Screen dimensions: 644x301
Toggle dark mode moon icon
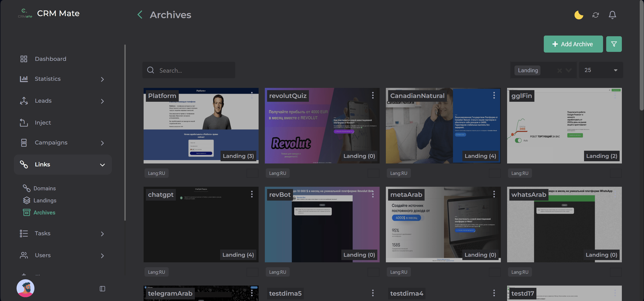(578, 15)
